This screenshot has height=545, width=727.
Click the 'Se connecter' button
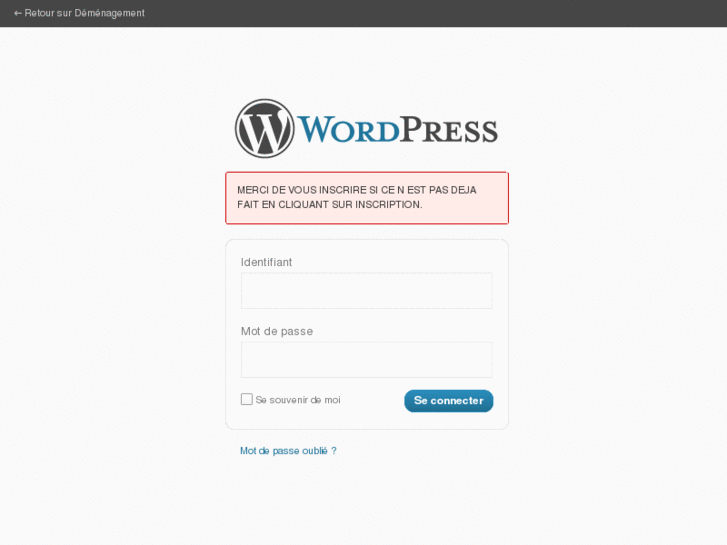click(448, 401)
